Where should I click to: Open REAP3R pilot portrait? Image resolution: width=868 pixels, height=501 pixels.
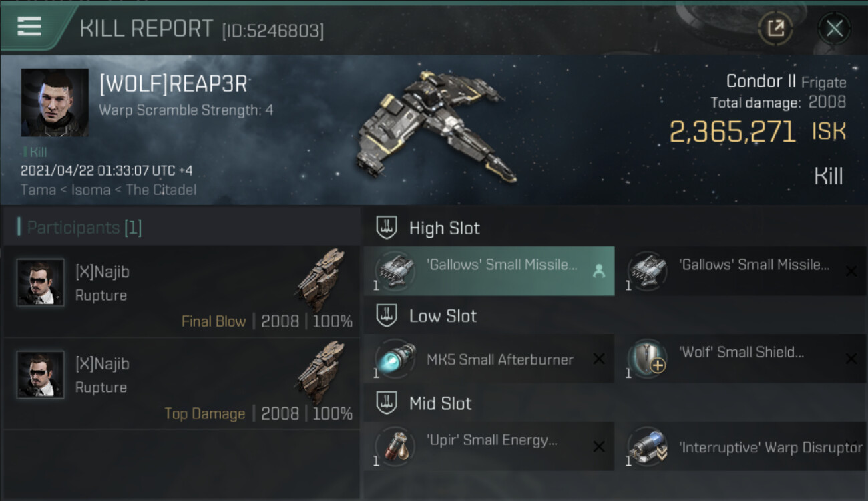[55, 103]
